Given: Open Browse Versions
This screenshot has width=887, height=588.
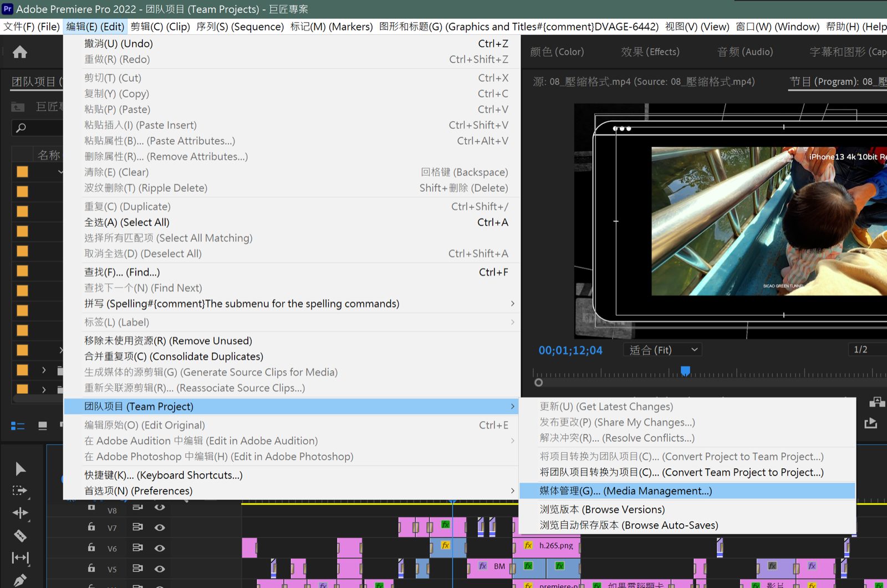Looking at the screenshot, I should [687, 509].
